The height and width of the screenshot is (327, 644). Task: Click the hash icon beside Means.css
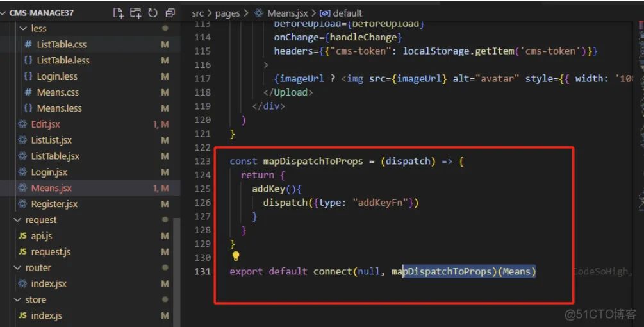point(28,92)
